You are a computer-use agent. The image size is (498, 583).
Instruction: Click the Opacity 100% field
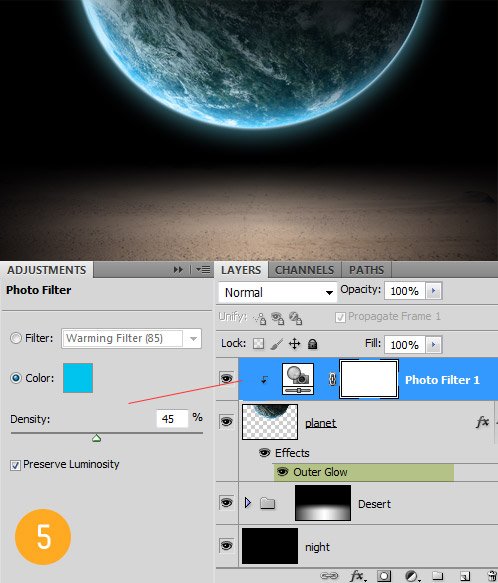[x=405, y=290]
